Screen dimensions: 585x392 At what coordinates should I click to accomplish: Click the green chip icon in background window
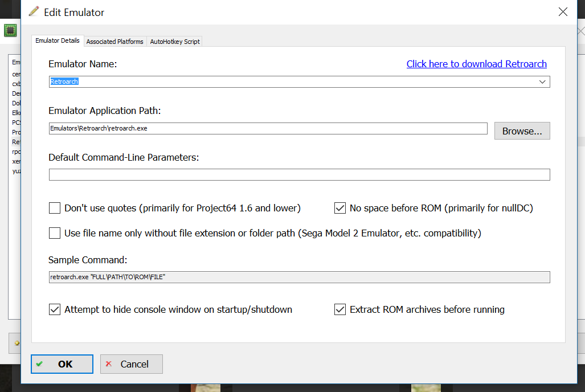(x=10, y=30)
